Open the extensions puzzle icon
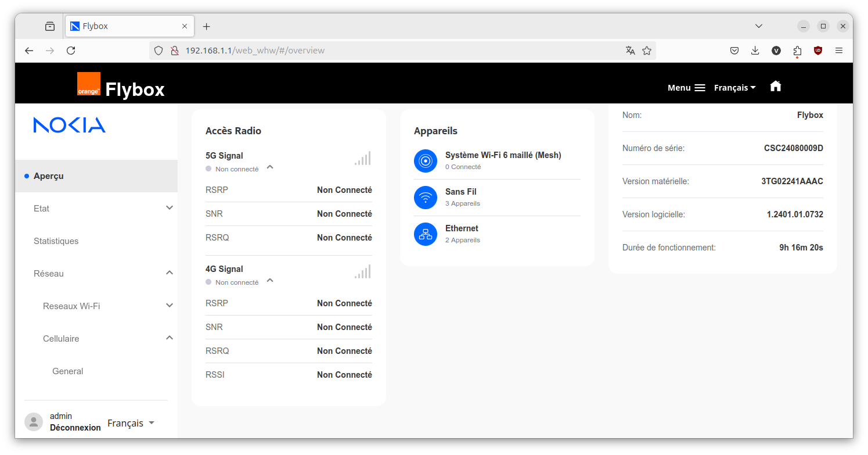868x455 pixels. pyautogui.click(x=797, y=51)
